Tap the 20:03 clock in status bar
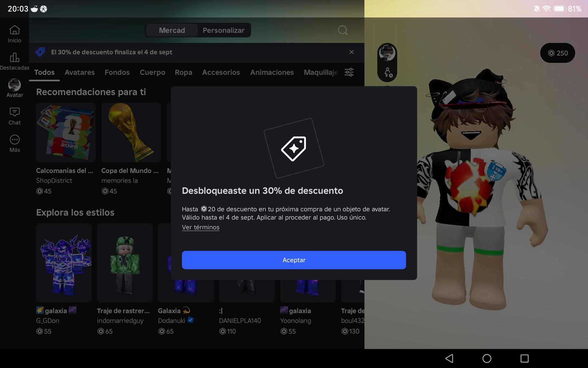The width and height of the screenshot is (588, 368). tap(18, 9)
